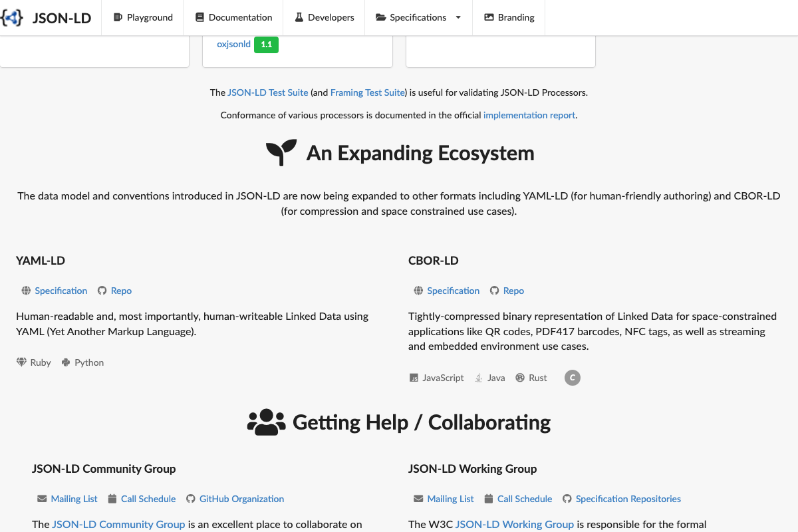Open the Working Group Mailing List link

(451, 499)
